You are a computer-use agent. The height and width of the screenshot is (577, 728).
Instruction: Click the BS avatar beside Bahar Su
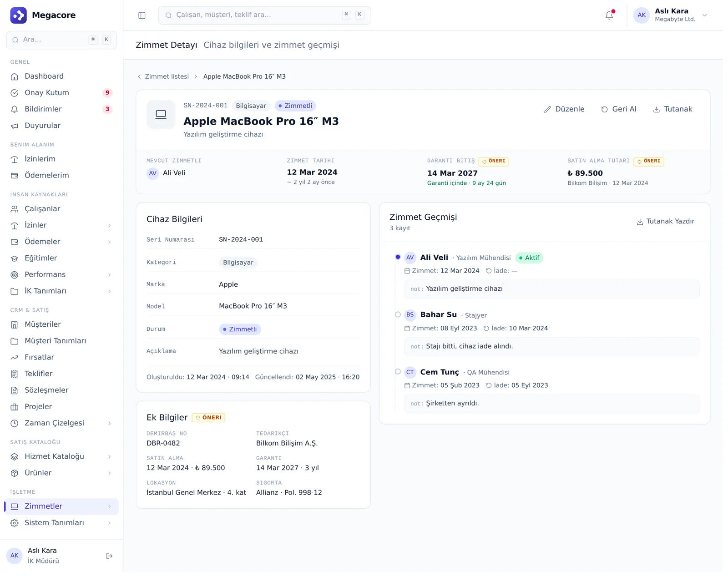tap(410, 315)
